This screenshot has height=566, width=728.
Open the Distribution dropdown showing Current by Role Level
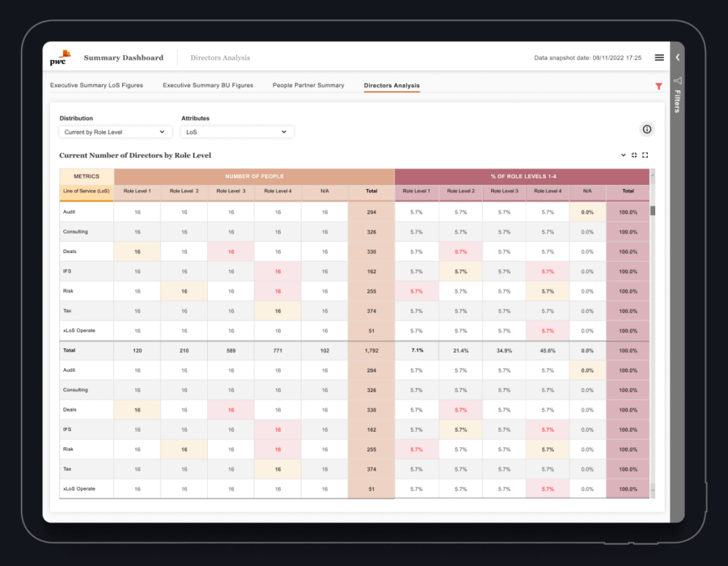115,132
